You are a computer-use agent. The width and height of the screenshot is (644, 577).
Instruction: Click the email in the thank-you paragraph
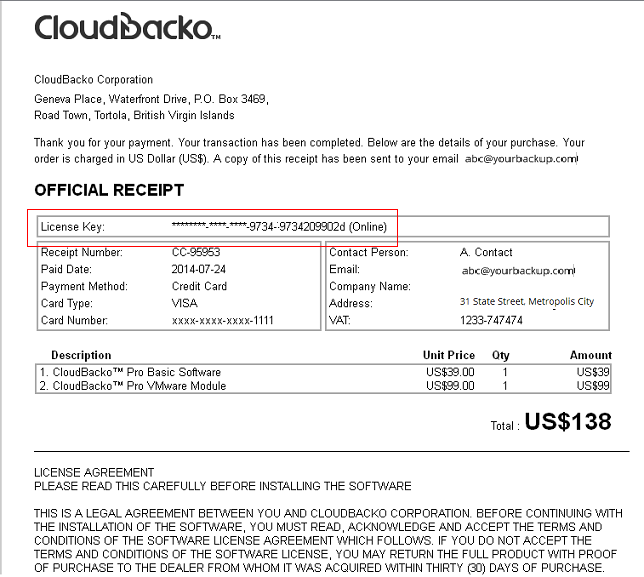click(x=521, y=159)
